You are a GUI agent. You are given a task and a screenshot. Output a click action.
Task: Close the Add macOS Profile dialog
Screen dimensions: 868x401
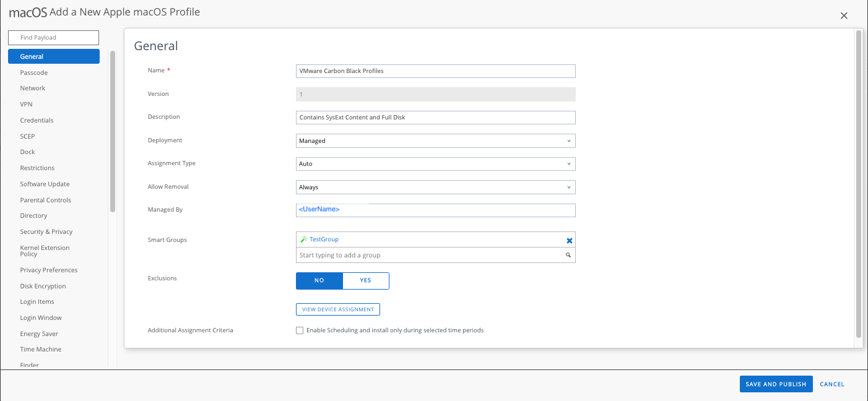(844, 15)
